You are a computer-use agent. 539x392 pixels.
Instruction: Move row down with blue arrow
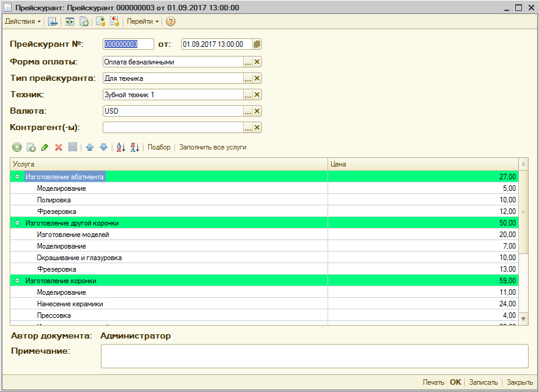tap(103, 147)
